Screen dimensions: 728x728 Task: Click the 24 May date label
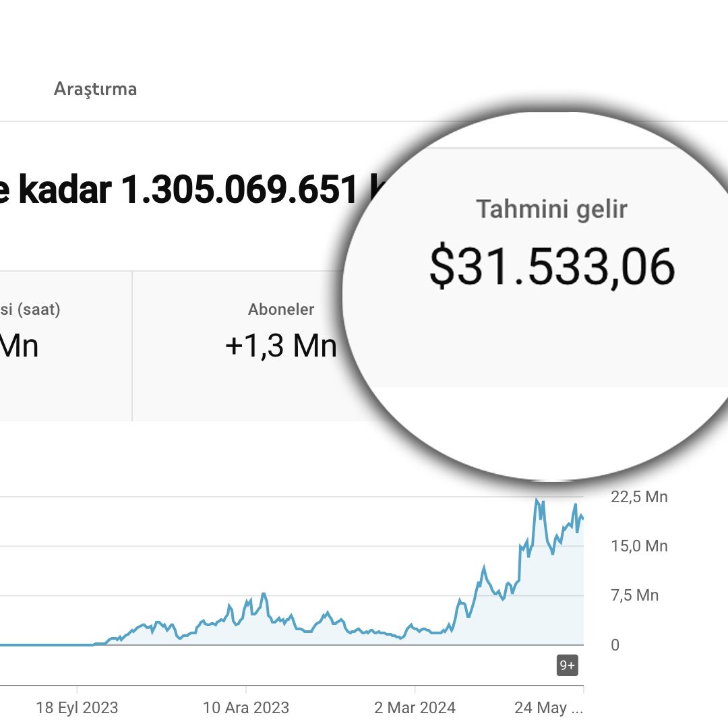548,708
